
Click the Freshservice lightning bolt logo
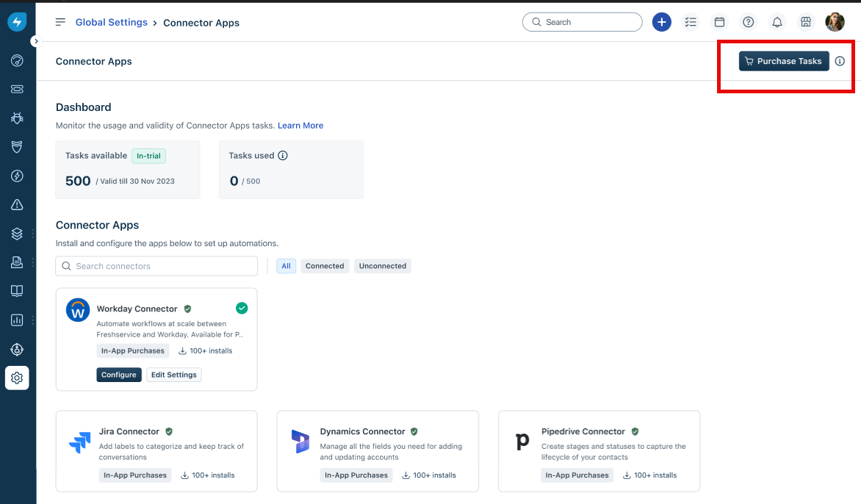pos(17,22)
